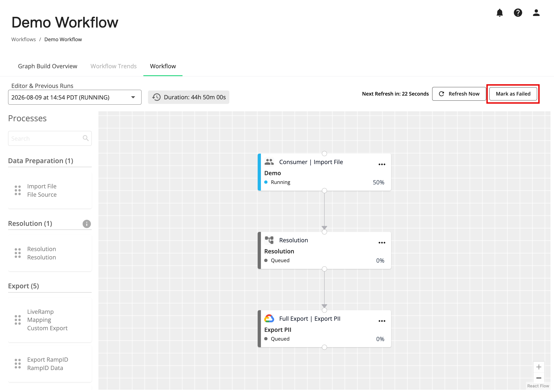Click the Resolution section info icon

pos(86,224)
